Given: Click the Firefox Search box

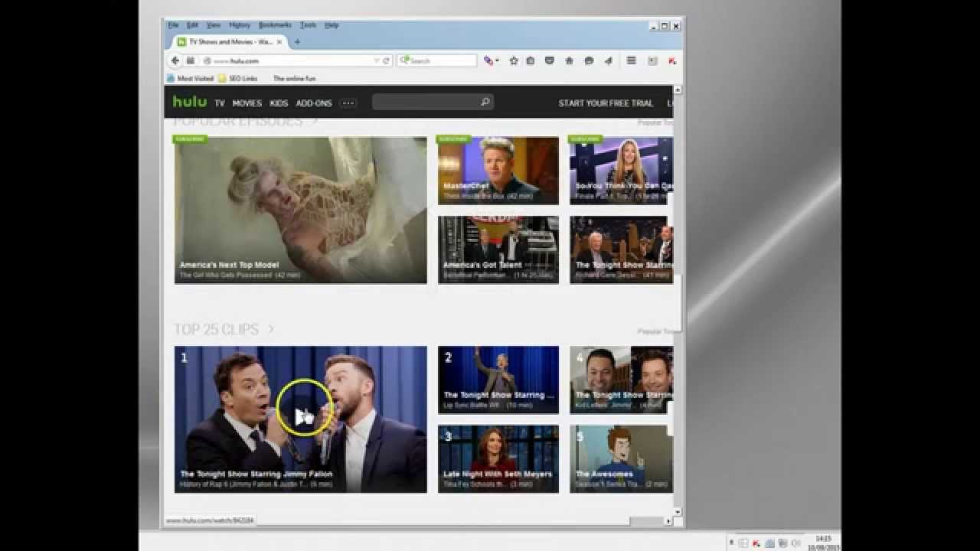Looking at the screenshot, I should click(436, 60).
